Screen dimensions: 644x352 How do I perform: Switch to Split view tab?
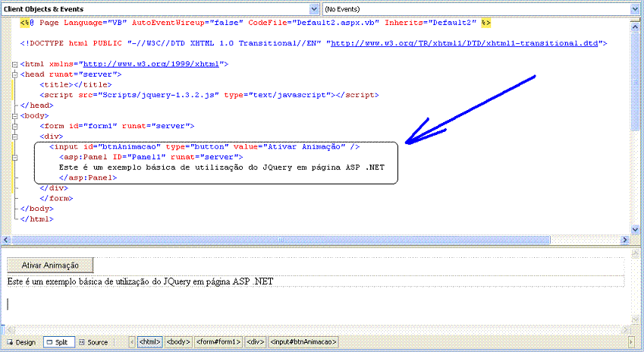[x=58, y=342]
